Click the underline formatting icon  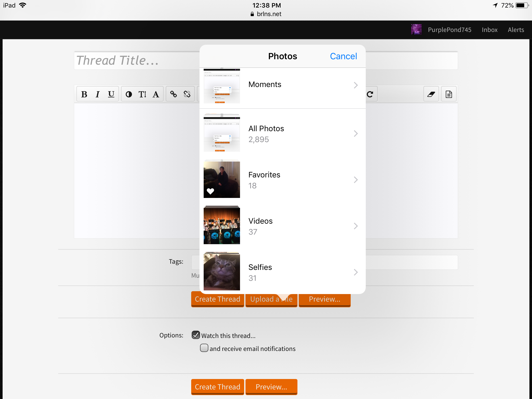(x=111, y=94)
